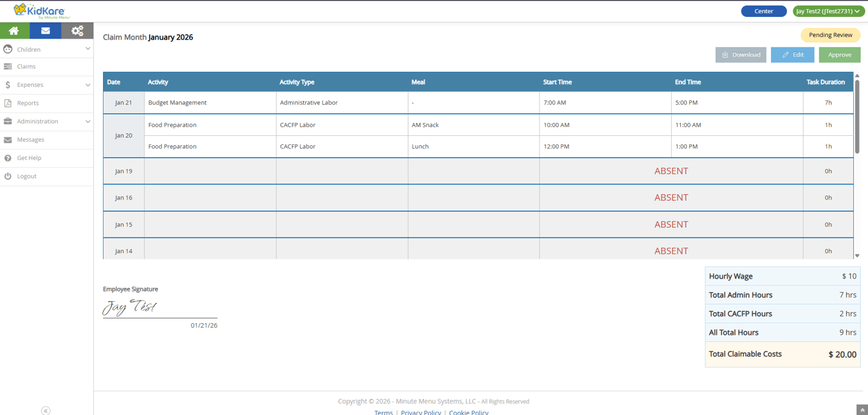Click the Logout power icon
Viewport: 868px width, 415px height.
click(x=8, y=176)
